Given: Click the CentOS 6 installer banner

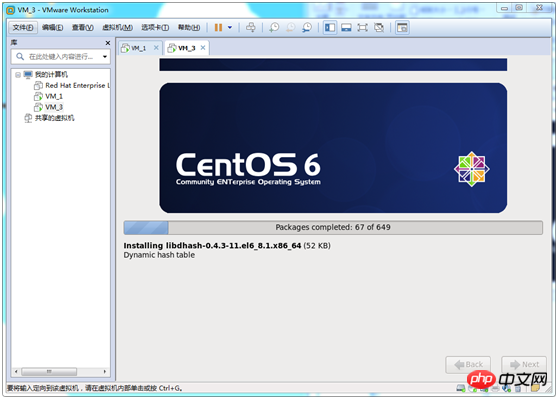Looking at the screenshot, I should point(333,148).
